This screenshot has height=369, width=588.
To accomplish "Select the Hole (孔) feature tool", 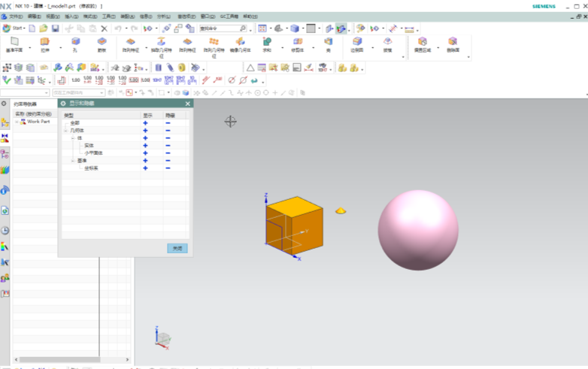I will click(x=75, y=43).
